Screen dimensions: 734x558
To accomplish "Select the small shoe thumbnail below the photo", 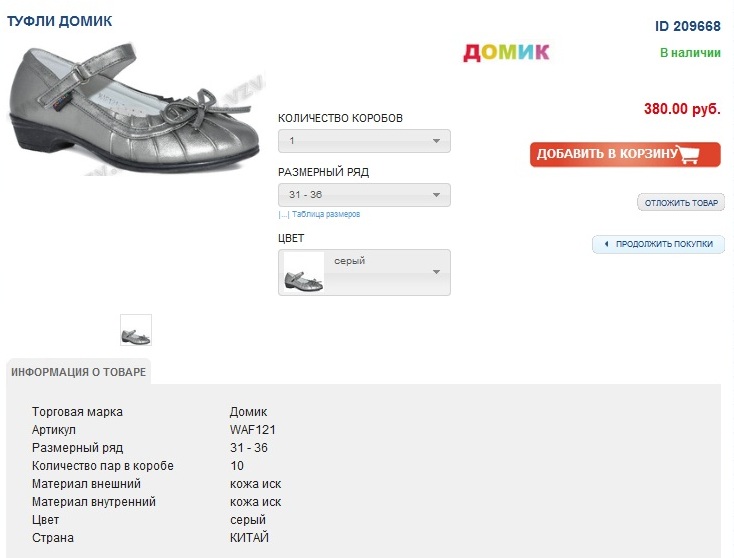I will 136,330.
